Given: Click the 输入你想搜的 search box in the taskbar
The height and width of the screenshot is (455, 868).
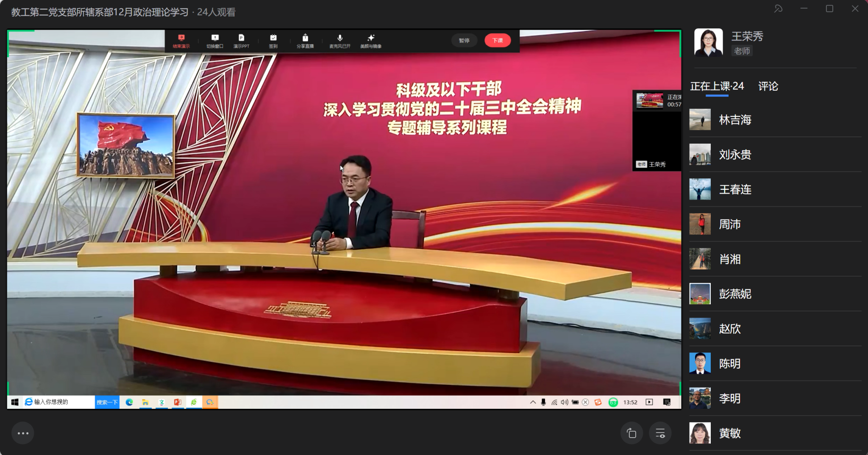Looking at the screenshot, I should (x=59, y=402).
